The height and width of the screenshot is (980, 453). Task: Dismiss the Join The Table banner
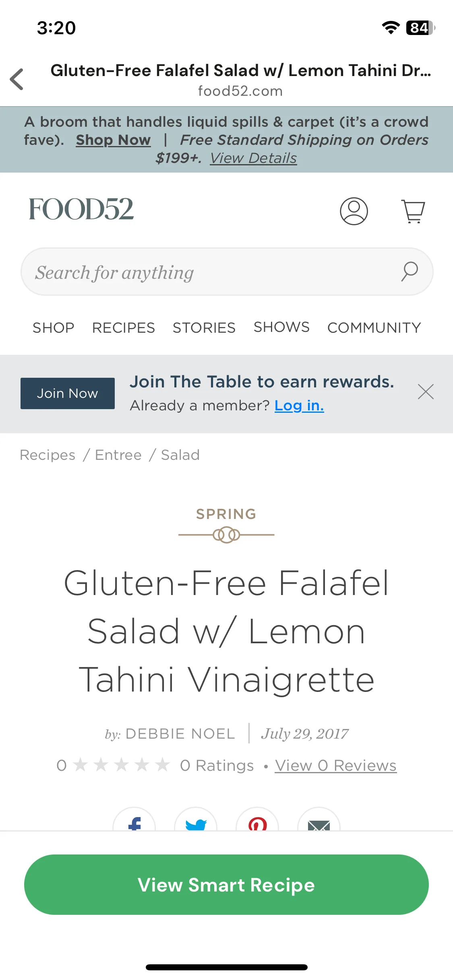pos(426,392)
